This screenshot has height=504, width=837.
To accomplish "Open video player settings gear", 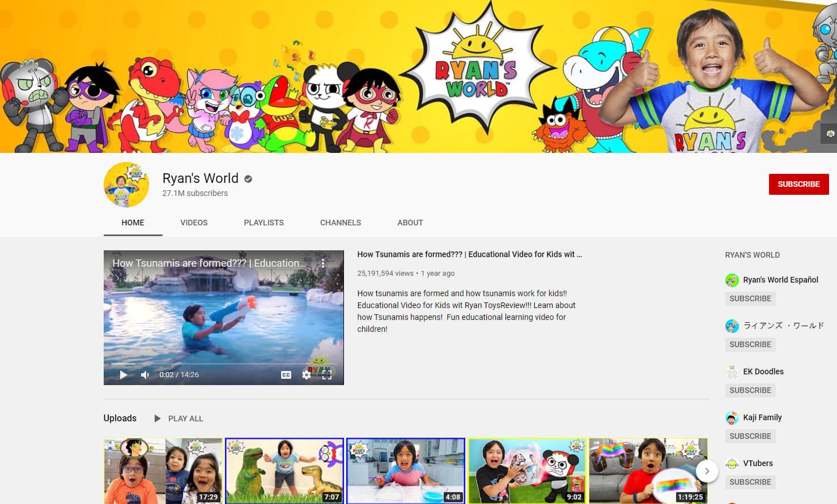I will pyautogui.click(x=307, y=375).
